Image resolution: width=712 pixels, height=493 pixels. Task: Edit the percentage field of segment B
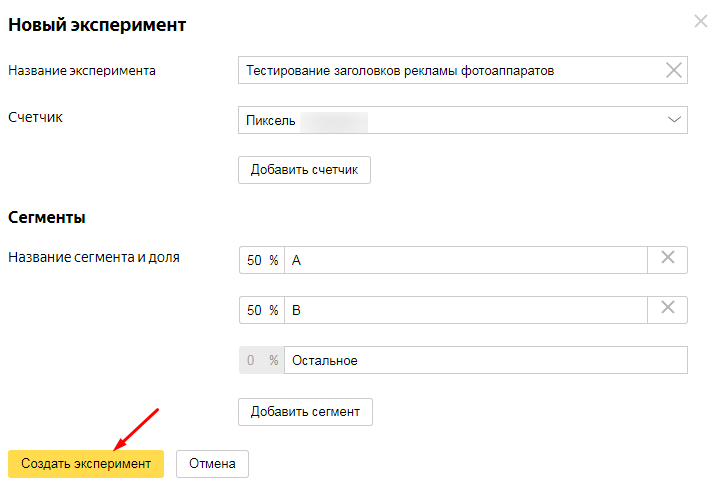point(255,310)
